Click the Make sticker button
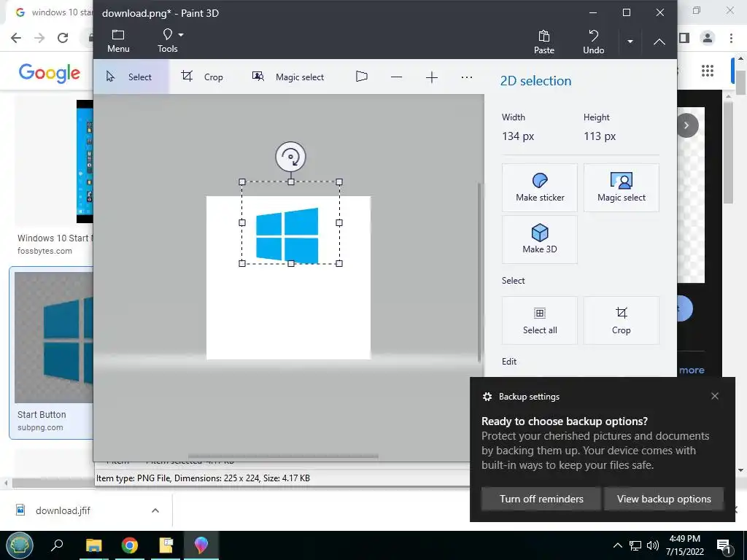747x560 pixels. click(540, 187)
